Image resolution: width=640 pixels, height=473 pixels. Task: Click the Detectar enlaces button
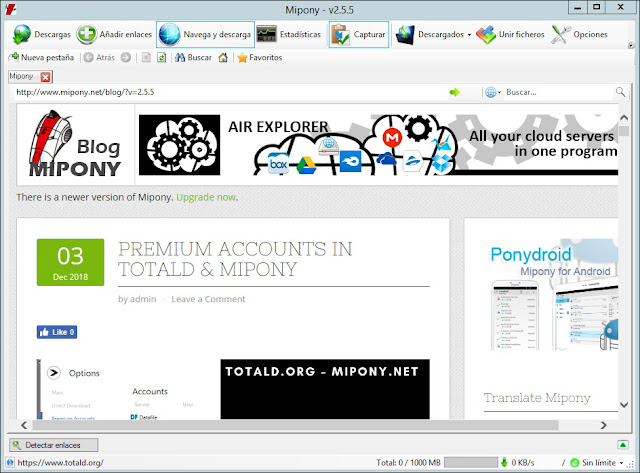pyautogui.click(x=53, y=445)
